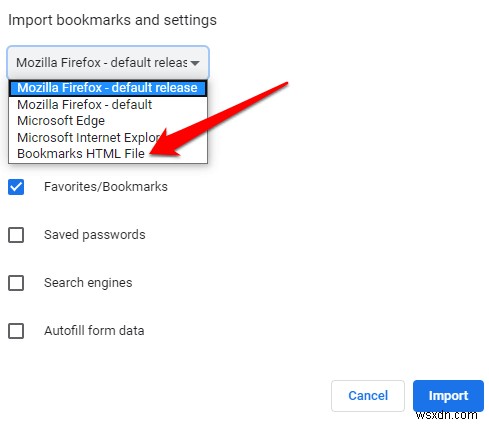Open the browser source dropdown

point(108,63)
